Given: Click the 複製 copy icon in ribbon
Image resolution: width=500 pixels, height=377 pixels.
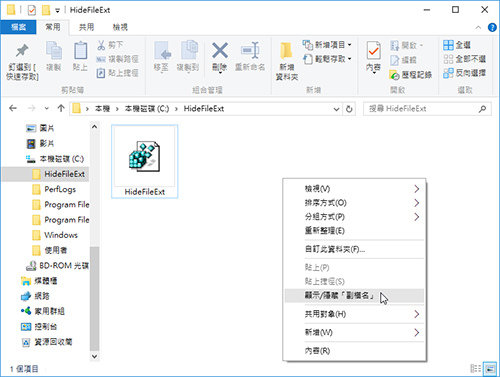Looking at the screenshot, I should point(53,51).
